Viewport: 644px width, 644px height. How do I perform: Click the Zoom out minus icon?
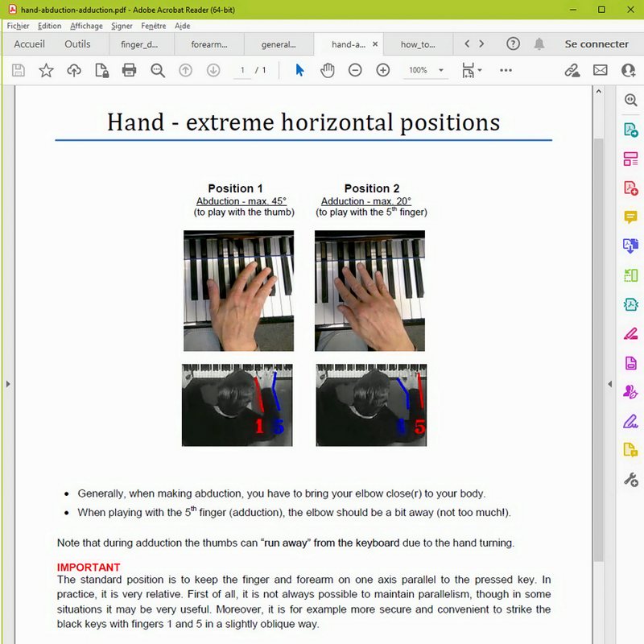click(355, 71)
